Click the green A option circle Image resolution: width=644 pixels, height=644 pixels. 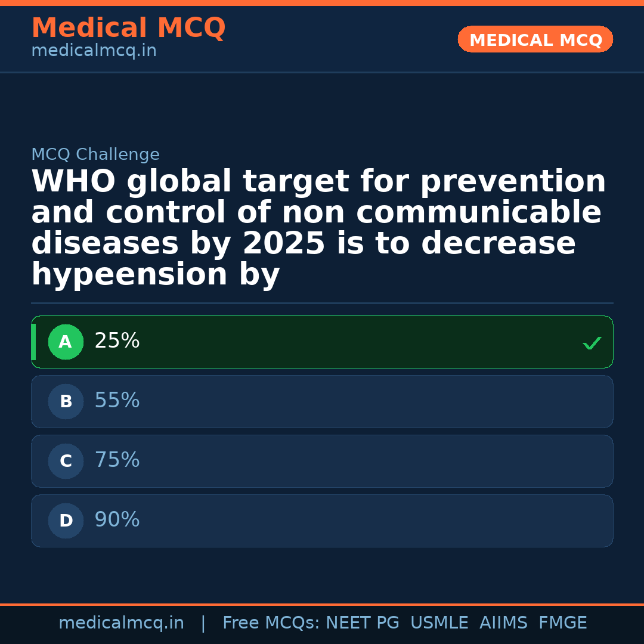tap(66, 342)
